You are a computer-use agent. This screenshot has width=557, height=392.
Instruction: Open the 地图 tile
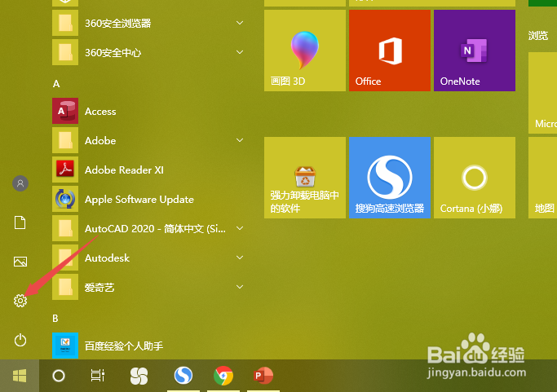pos(543,178)
